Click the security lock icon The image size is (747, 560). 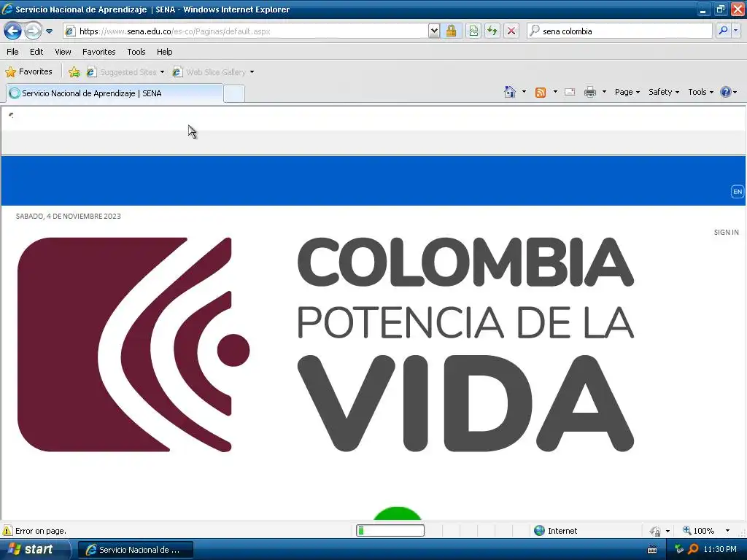(451, 31)
